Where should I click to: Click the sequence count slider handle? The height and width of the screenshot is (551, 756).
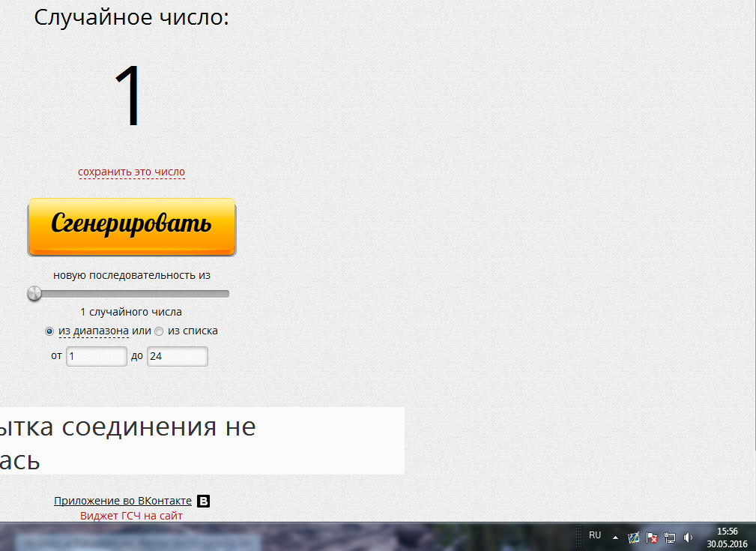34,294
